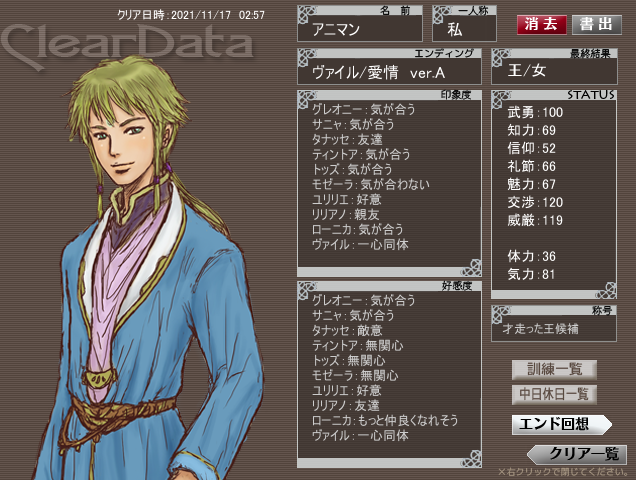636x480 pixels.
Task: Open the 中日休日一覧 holiday list
Action: (554, 394)
